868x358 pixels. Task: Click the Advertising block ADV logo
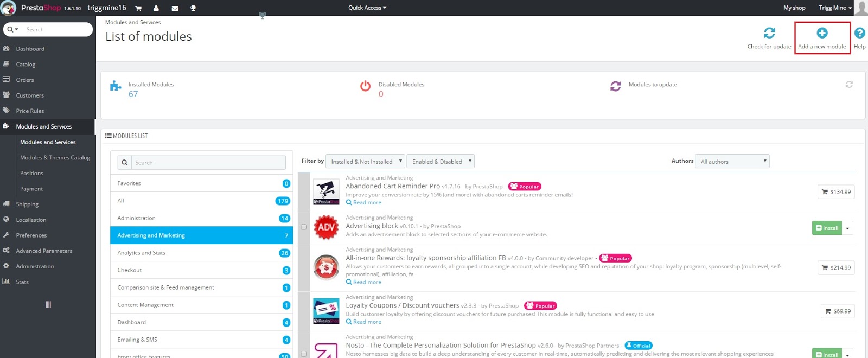tap(326, 227)
